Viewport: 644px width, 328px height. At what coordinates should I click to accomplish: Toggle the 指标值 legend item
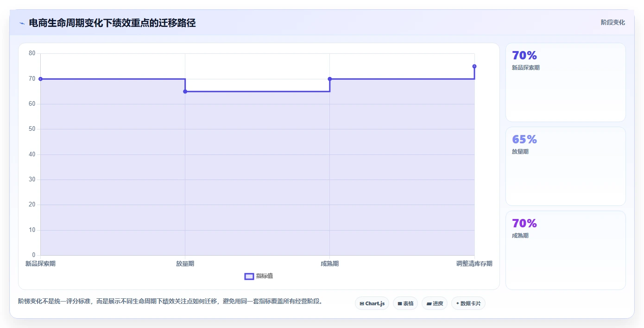click(x=259, y=276)
